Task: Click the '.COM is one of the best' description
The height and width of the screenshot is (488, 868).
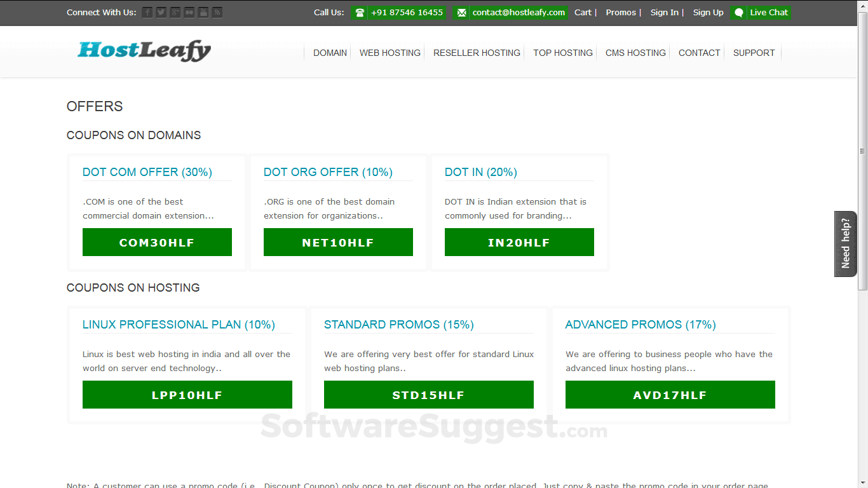Action: pyautogui.click(x=148, y=208)
